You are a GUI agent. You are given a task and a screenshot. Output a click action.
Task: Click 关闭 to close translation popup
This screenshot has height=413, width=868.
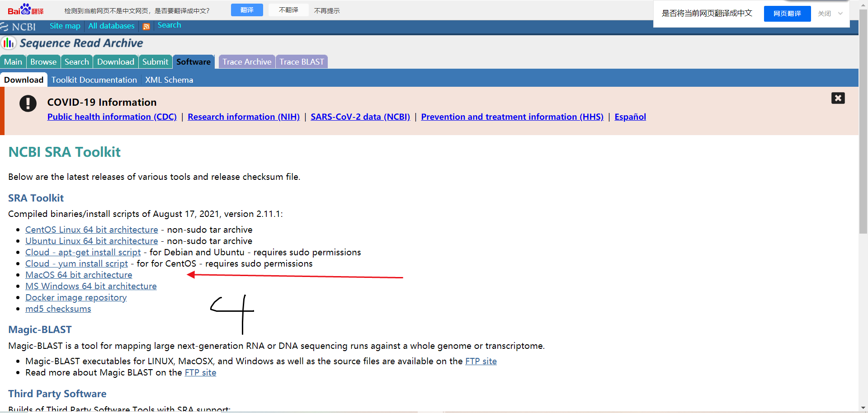click(826, 14)
